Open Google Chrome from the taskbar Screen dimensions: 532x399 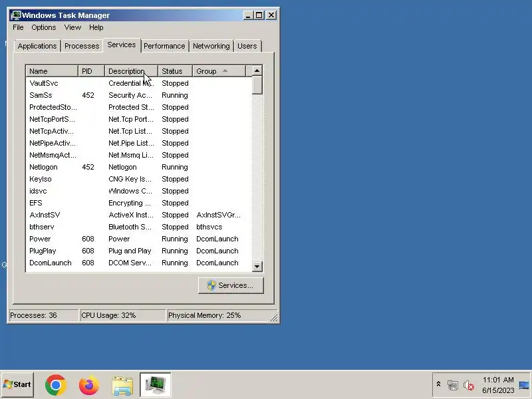(x=56, y=385)
